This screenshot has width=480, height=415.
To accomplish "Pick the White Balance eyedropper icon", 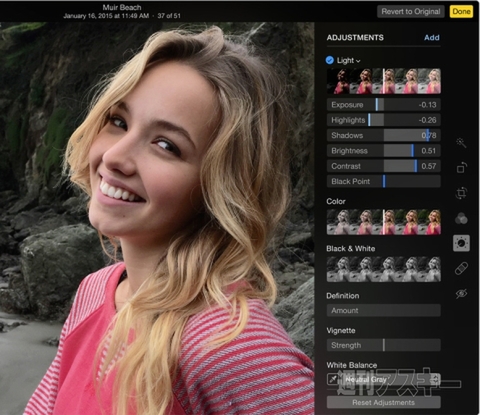I will [333, 379].
